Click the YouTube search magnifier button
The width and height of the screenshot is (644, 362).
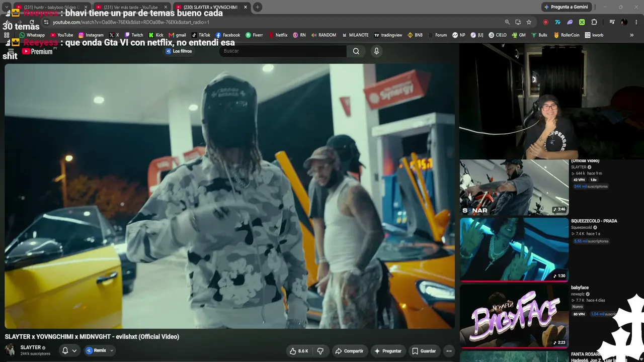[x=356, y=51]
